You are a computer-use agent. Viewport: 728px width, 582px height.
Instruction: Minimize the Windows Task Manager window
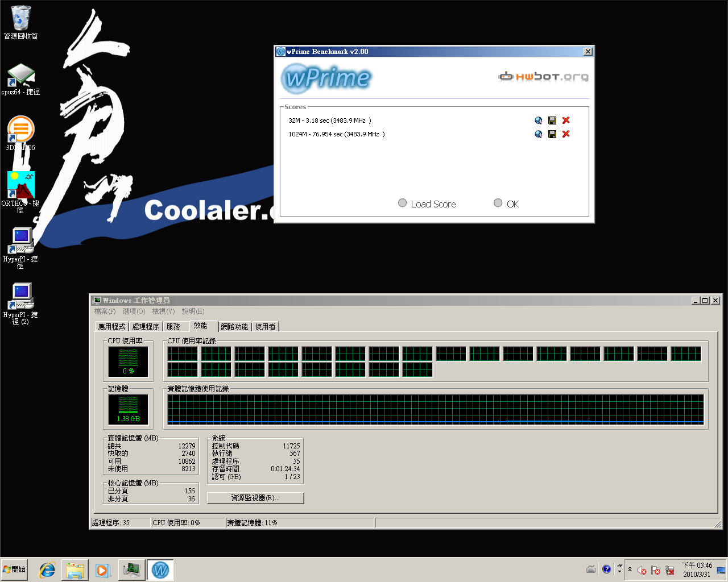point(696,300)
